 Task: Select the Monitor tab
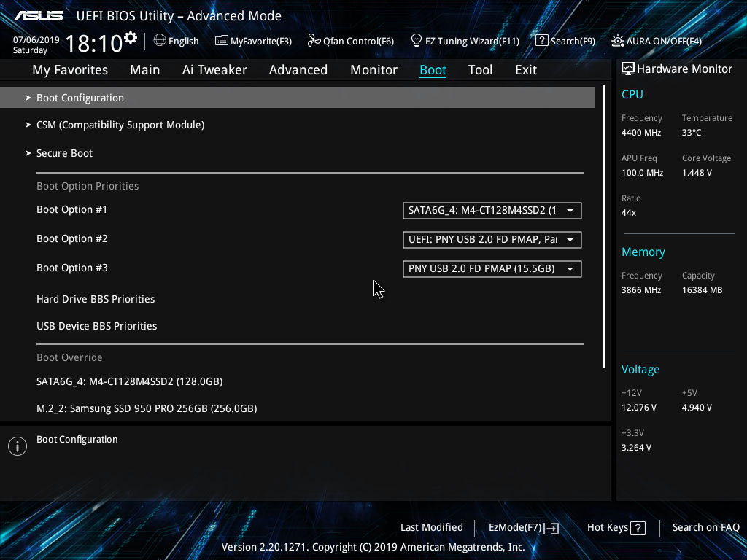coord(374,70)
